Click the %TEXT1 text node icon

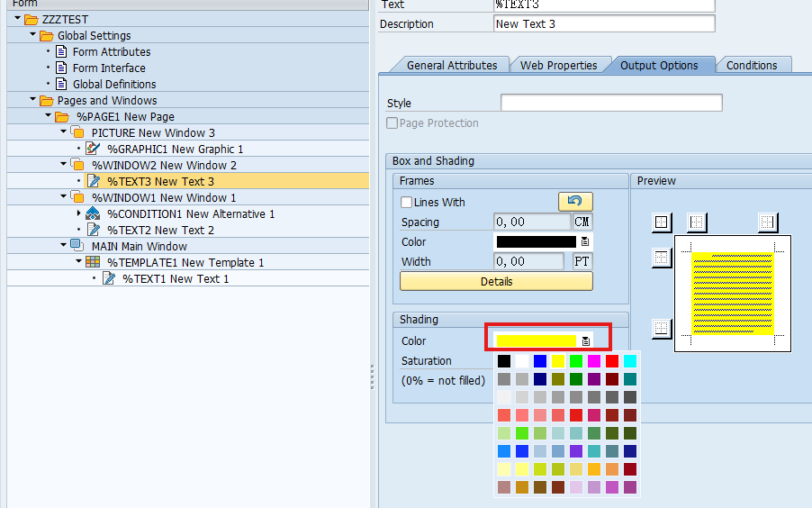(109, 278)
